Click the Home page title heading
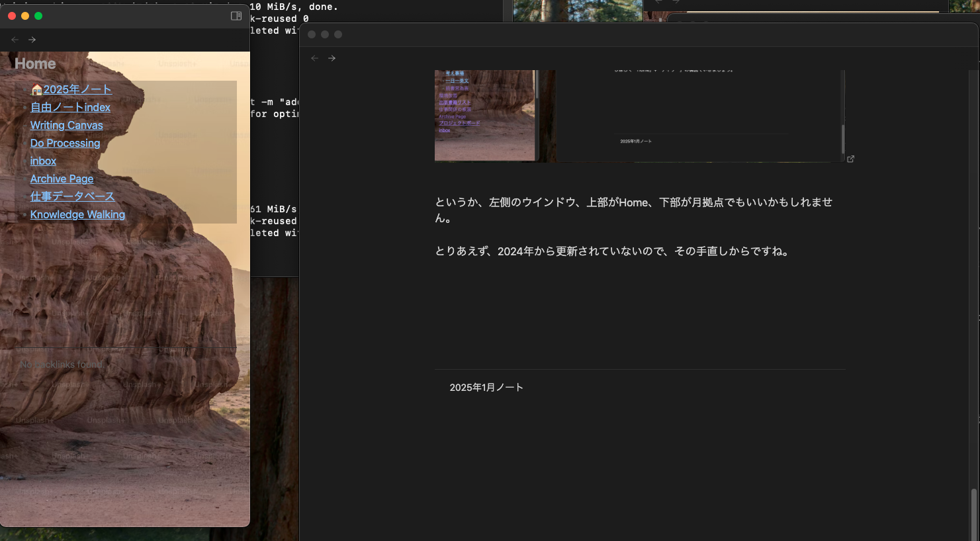The image size is (980, 541). pyautogui.click(x=35, y=63)
